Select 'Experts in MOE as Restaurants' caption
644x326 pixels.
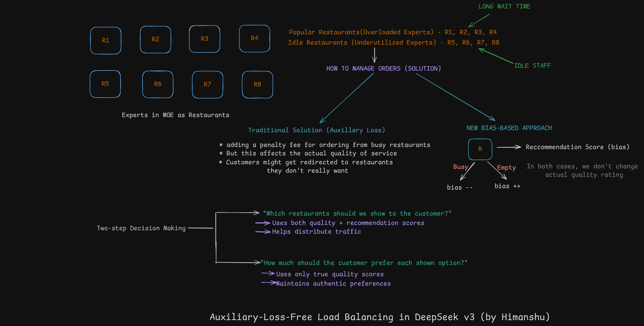tap(175, 115)
